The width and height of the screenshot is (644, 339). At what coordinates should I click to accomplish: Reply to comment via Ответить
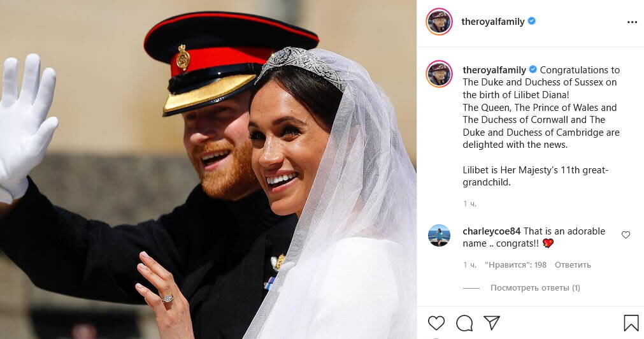(x=573, y=265)
